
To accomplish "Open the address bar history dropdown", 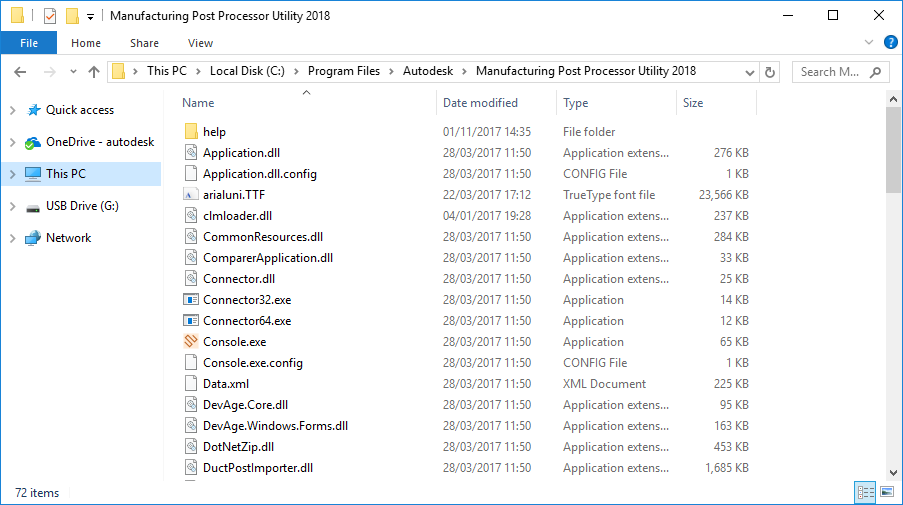I will [749, 73].
